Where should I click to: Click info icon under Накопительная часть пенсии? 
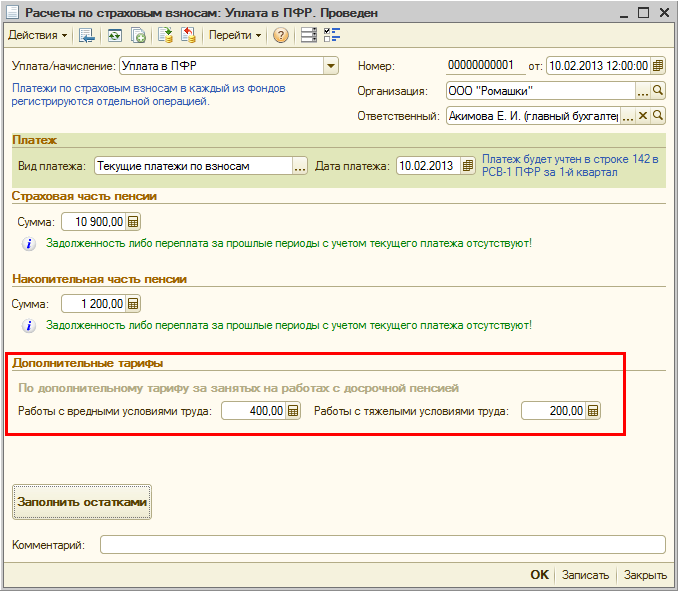[x=29, y=326]
